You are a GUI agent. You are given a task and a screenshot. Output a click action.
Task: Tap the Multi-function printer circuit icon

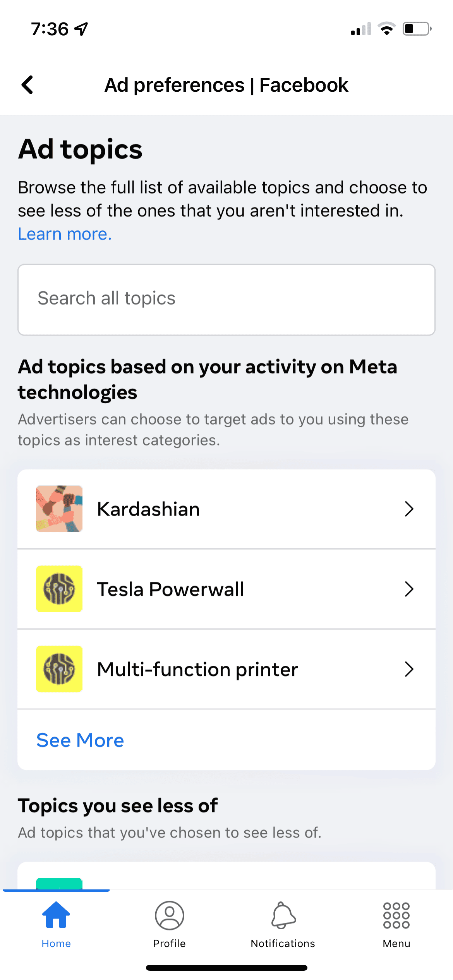coord(59,669)
